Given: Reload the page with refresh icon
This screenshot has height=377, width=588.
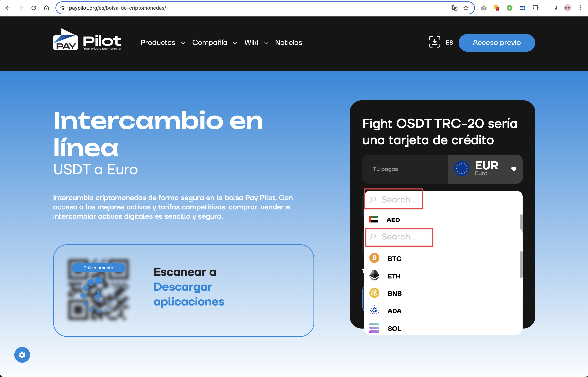Looking at the screenshot, I should tap(33, 8).
